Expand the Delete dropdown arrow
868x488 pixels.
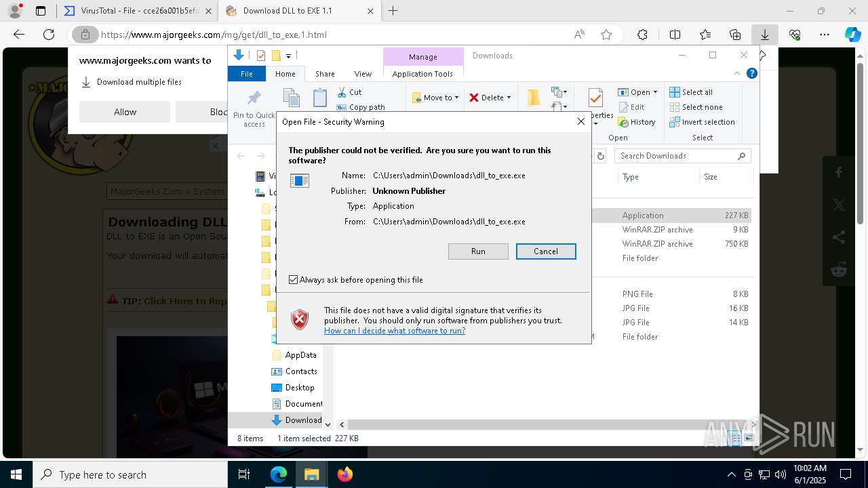[x=509, y=98]
